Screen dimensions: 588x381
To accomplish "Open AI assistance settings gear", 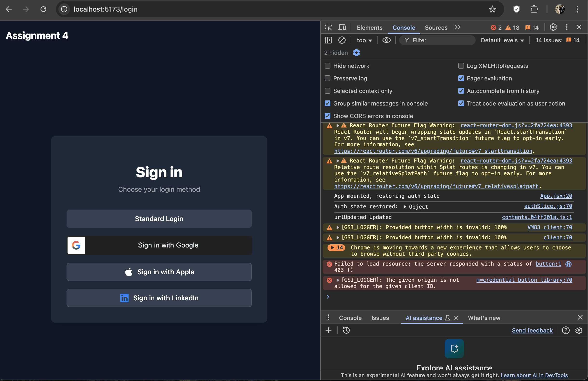I will (x=579, y=330).
